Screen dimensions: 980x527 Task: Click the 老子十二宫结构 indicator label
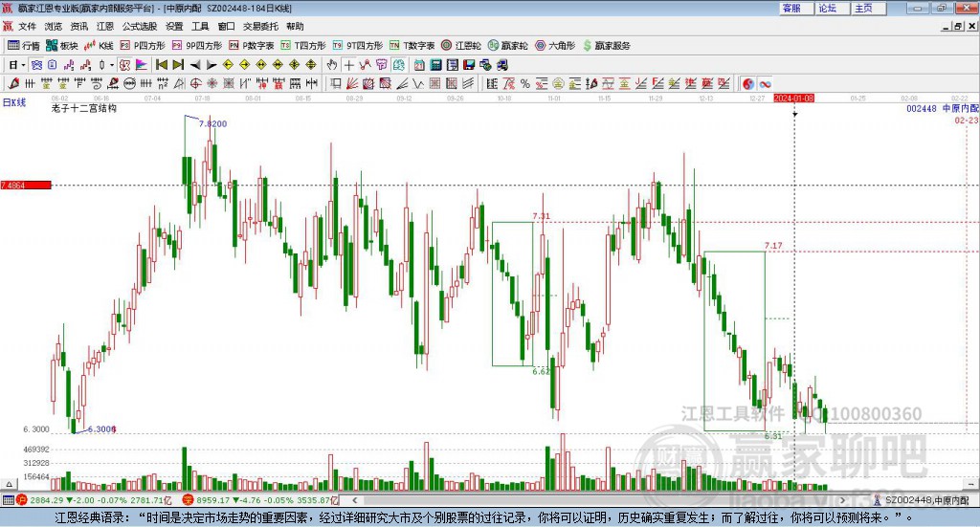click(84, 108)
